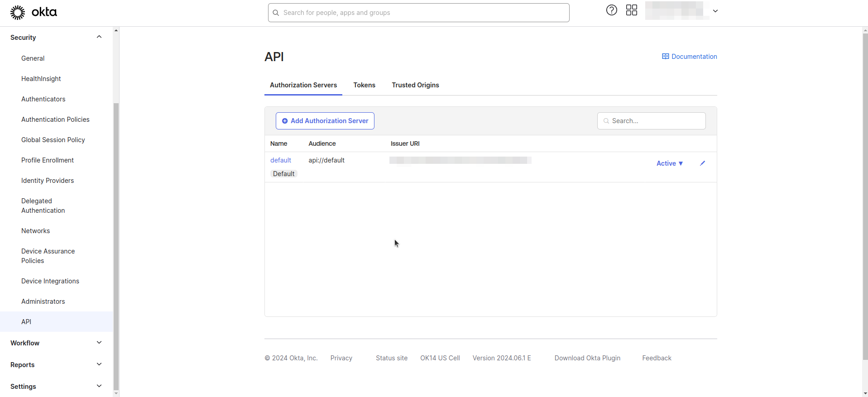Image resolution: width=868 pixels, height=397 pixels.
Task: Open HealthInsight in the sidebar
Action: coord(41,79)
